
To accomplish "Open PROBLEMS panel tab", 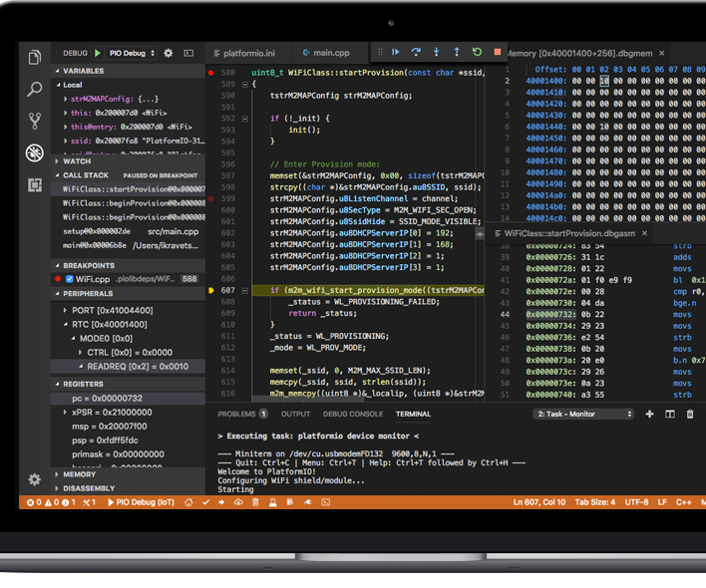I will tap(242, 414).
